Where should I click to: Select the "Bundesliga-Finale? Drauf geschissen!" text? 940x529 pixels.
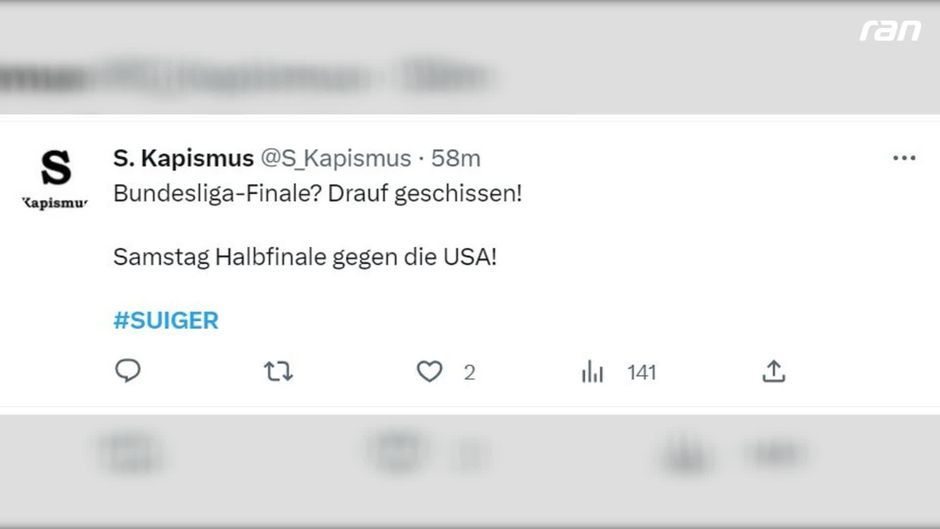[x=317, y=193]
